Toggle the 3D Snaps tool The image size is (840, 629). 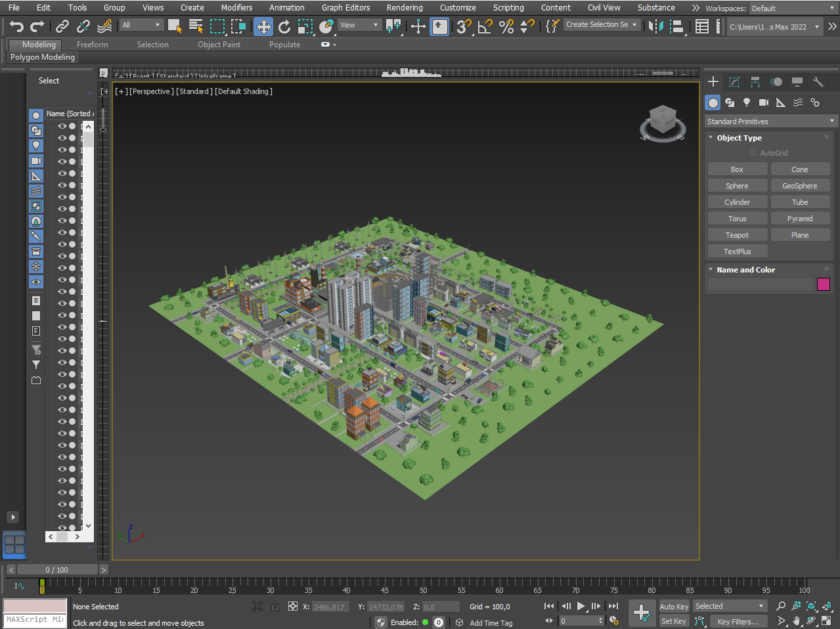(x=464, y=26)
